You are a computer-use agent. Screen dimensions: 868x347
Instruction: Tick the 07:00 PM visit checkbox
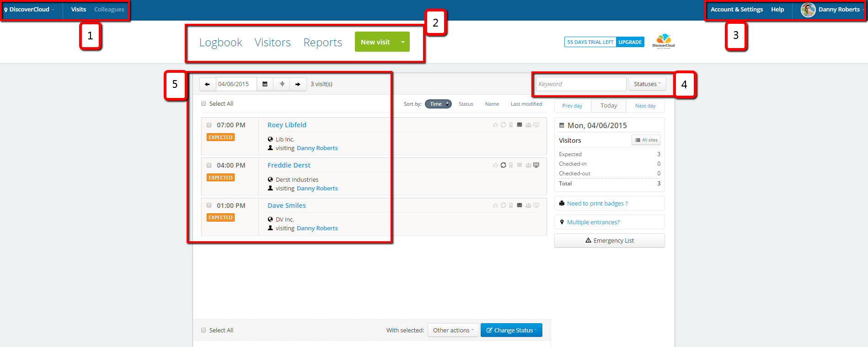click(209, 125)
